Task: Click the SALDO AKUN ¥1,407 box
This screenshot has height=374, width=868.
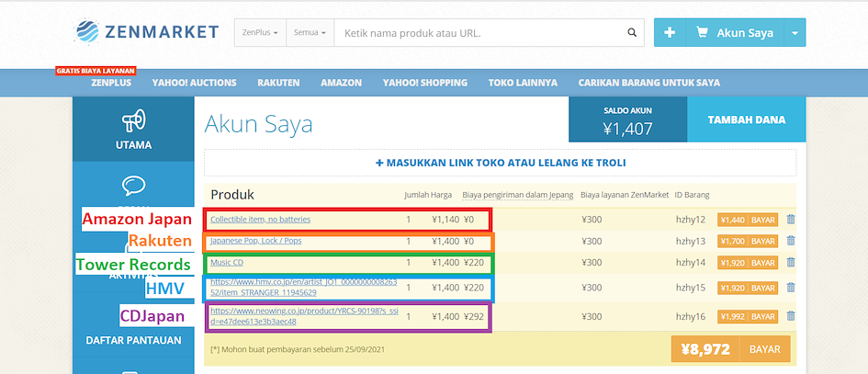Action: (627, 119)
